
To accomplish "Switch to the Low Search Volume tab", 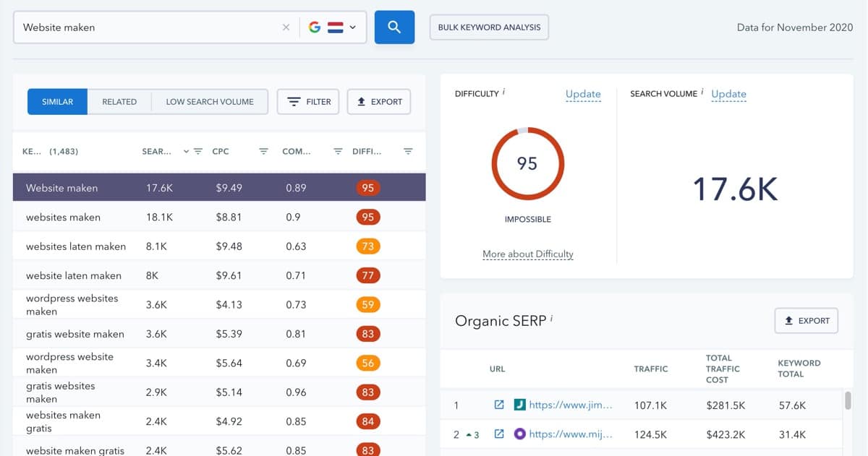I will (210, 102).
